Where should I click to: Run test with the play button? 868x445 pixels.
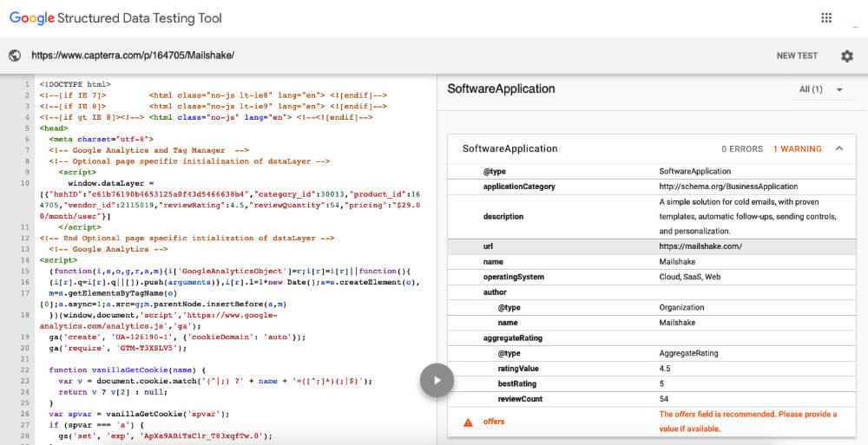click(x=437, y=380)
